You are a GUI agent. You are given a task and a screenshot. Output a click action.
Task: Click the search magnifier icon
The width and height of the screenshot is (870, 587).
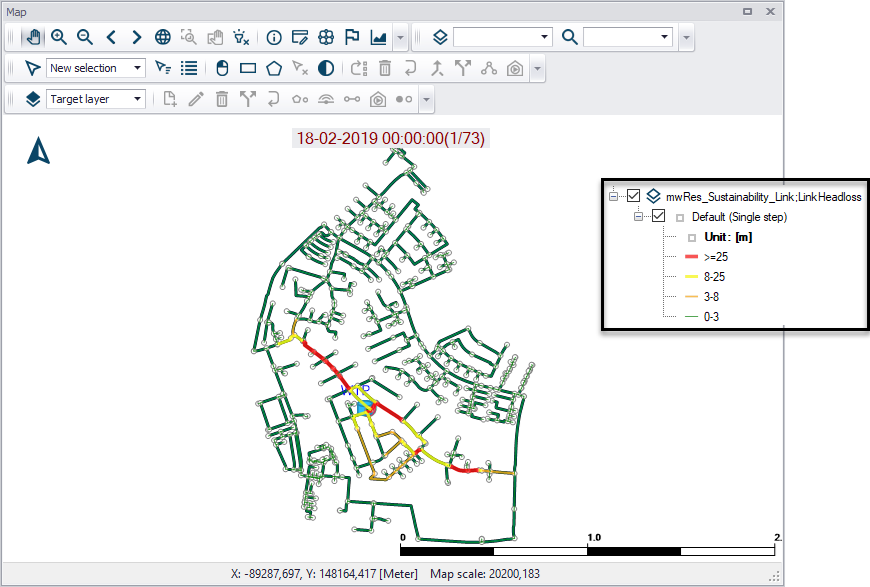click(569, 37)
